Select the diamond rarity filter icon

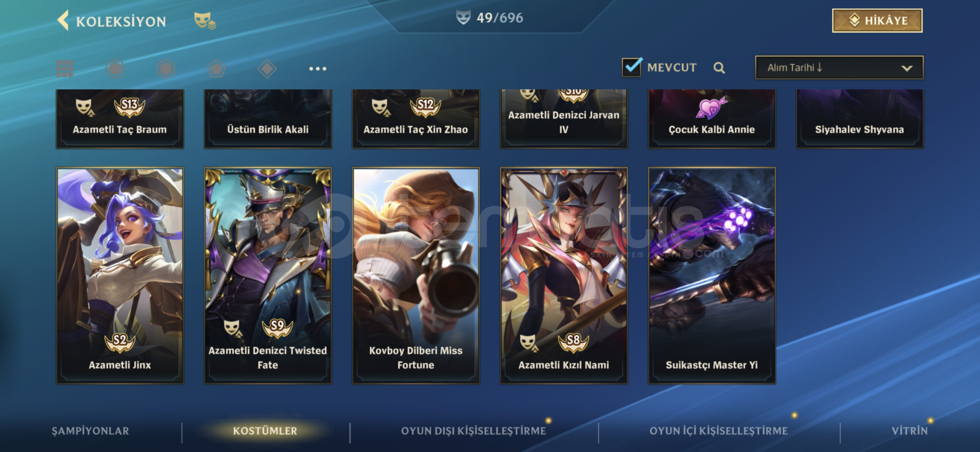click(x=267, y=69)
